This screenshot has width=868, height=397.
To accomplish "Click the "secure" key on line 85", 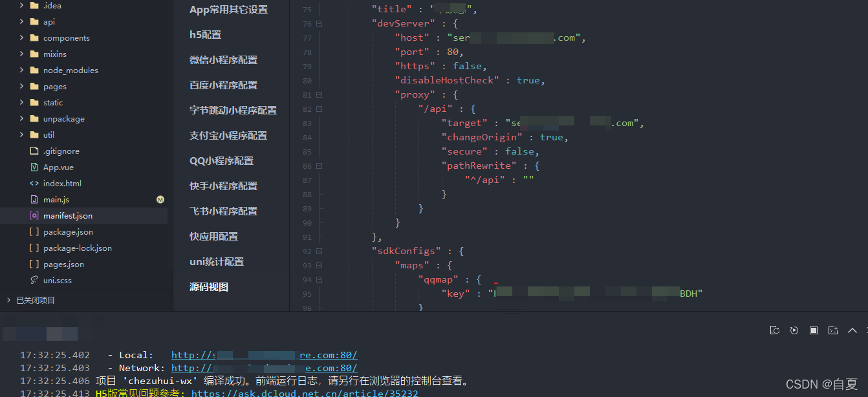I will [x=464, y=151].
